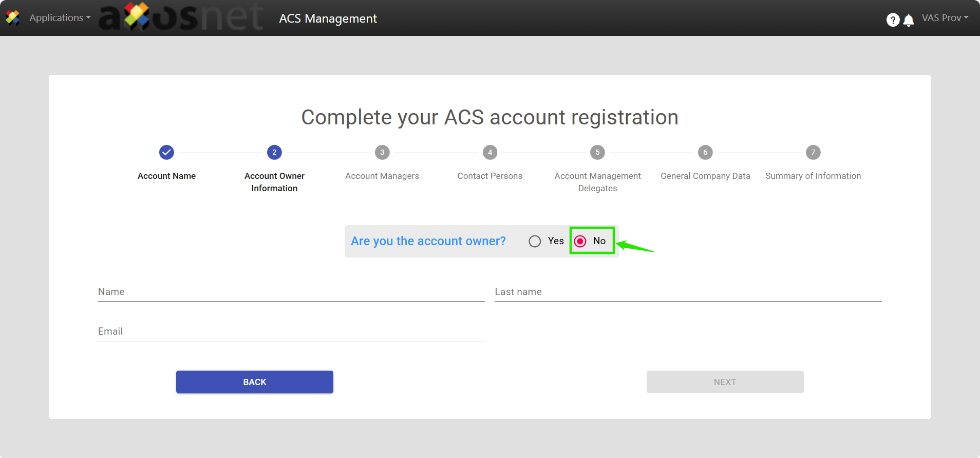Click the colorful Applications logo icon

[12, 18]
